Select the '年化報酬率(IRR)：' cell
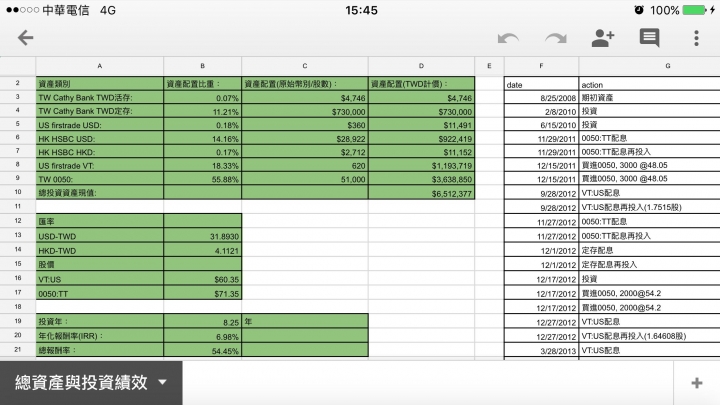The image size is (720, 405). [x=100, y=336]
